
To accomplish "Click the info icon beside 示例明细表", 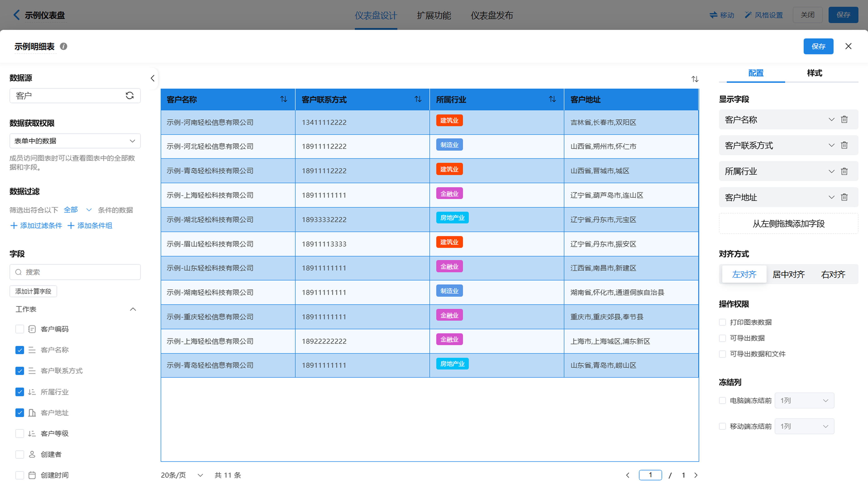I will point(63,47).
